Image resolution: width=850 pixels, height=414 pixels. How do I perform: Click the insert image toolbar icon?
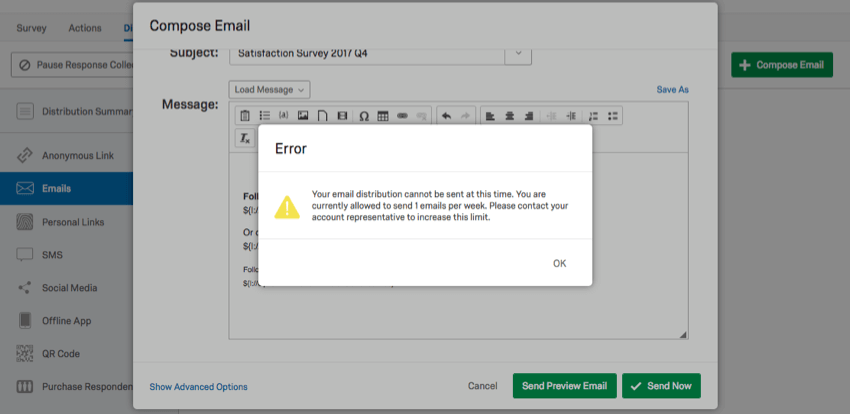point(303,116)
